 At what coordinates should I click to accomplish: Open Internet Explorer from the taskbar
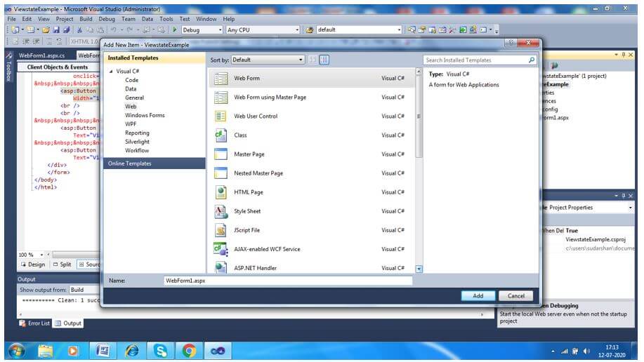tap(132, 351)
